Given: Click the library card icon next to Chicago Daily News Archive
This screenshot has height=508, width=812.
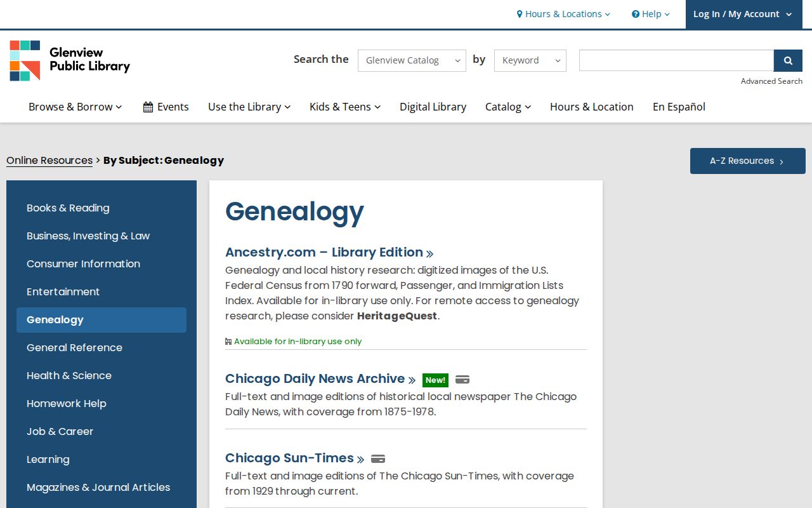Looking at the screenshot, I should 462,380.
